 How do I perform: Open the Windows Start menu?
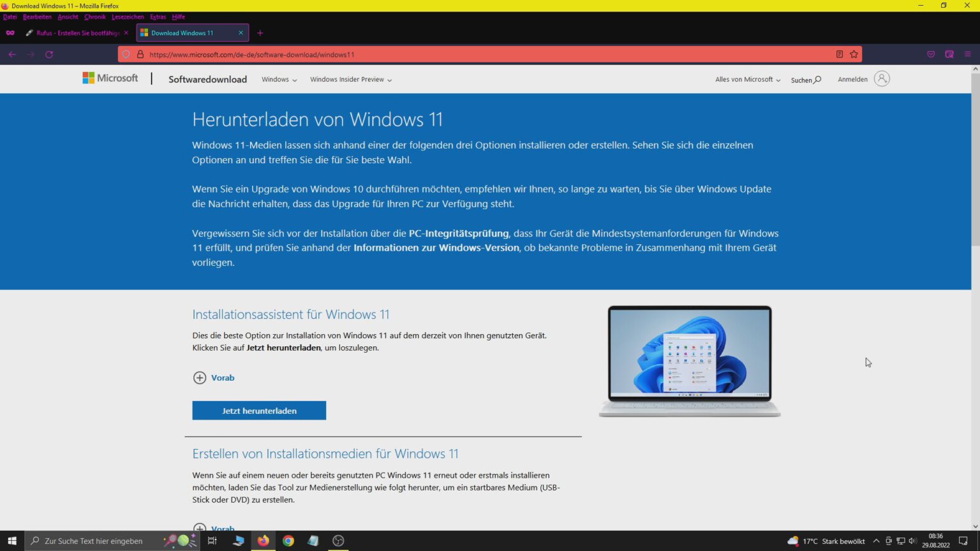(x=12, y=541)
